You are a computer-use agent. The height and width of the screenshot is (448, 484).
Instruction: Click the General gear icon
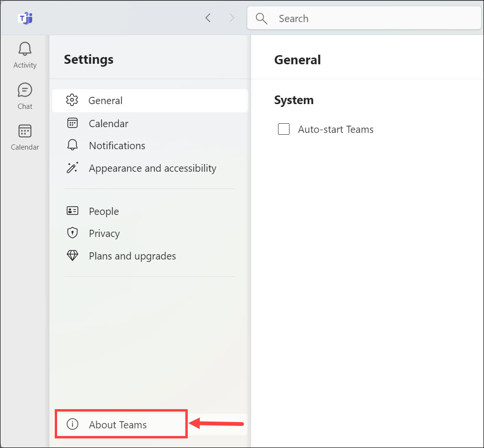click(73, 100)
